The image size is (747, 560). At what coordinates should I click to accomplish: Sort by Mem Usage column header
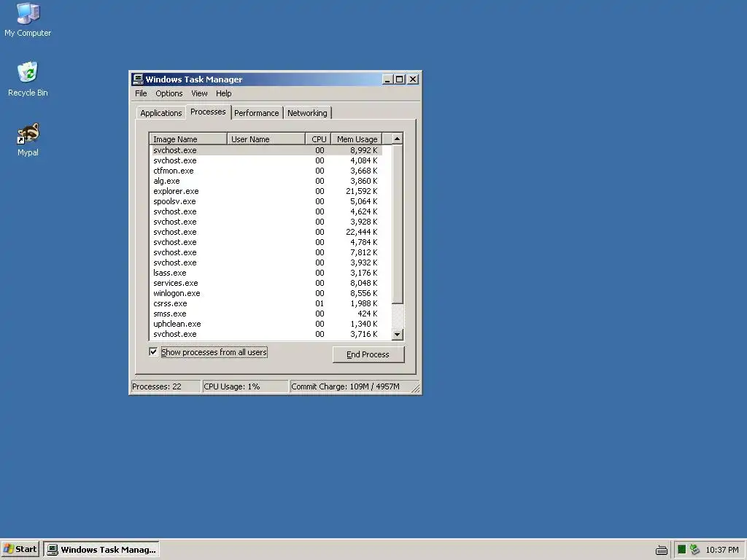click(x=356, y=139)
